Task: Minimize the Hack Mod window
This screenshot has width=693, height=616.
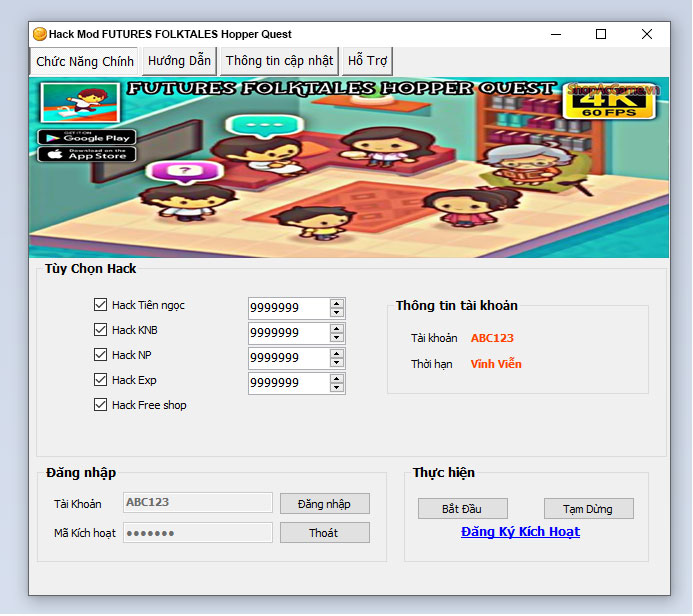Action: [x=556, y=34]
